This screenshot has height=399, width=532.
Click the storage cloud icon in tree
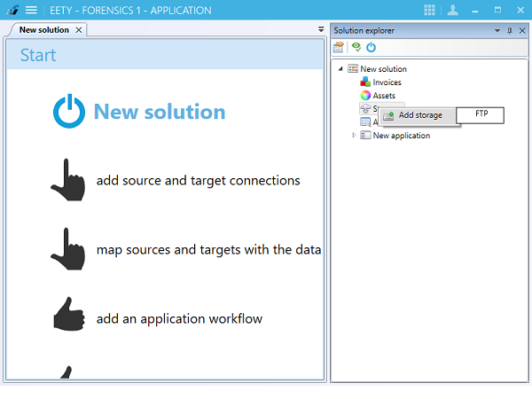(x=365, y=108)
